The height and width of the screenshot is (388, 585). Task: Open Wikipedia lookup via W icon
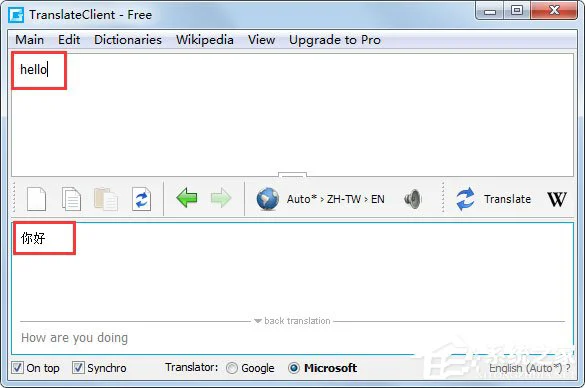[x=557, y=199]
